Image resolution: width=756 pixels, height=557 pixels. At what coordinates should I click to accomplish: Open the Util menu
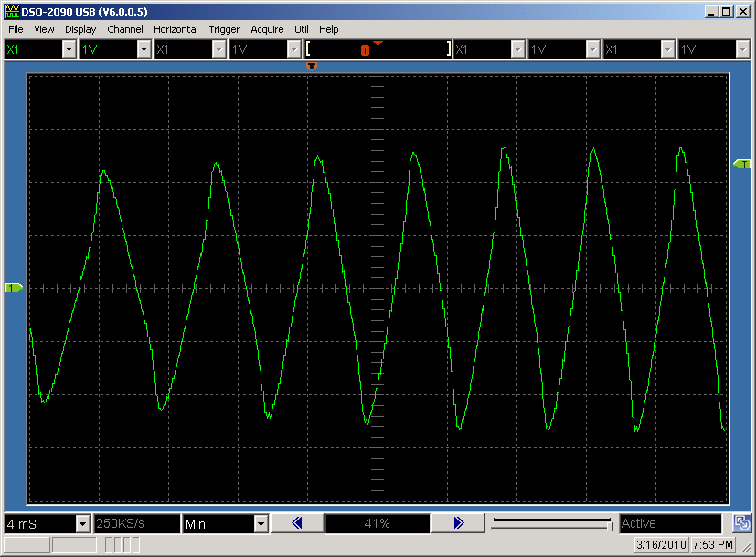click(301, 29)
